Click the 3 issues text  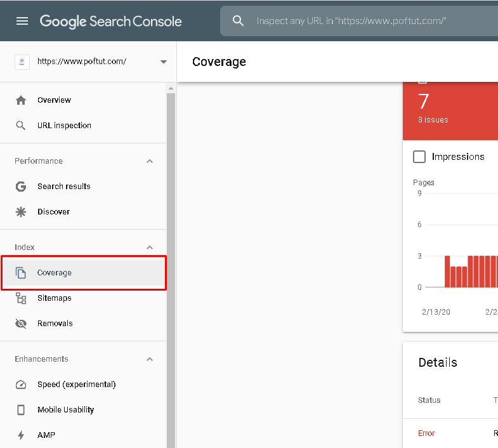click(433, 120)
